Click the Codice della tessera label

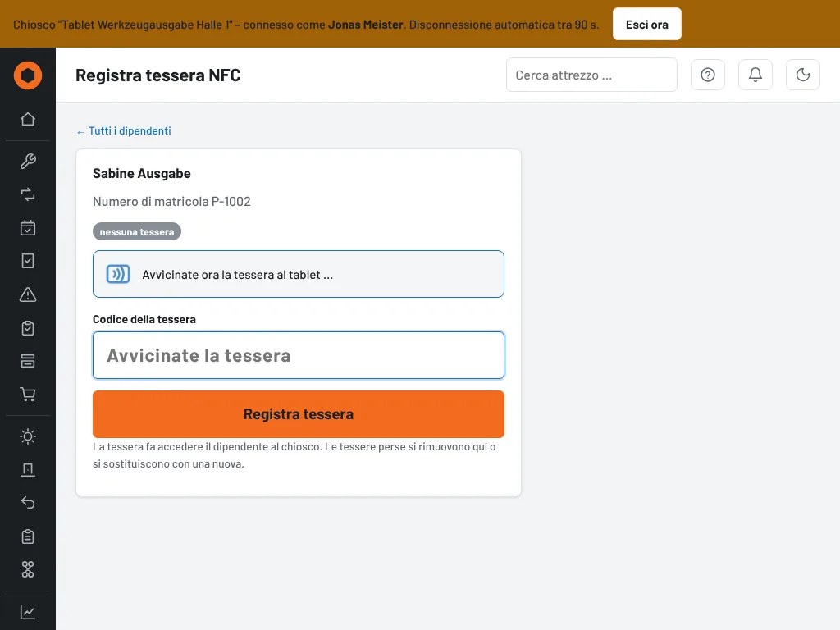tap(144, 319)
